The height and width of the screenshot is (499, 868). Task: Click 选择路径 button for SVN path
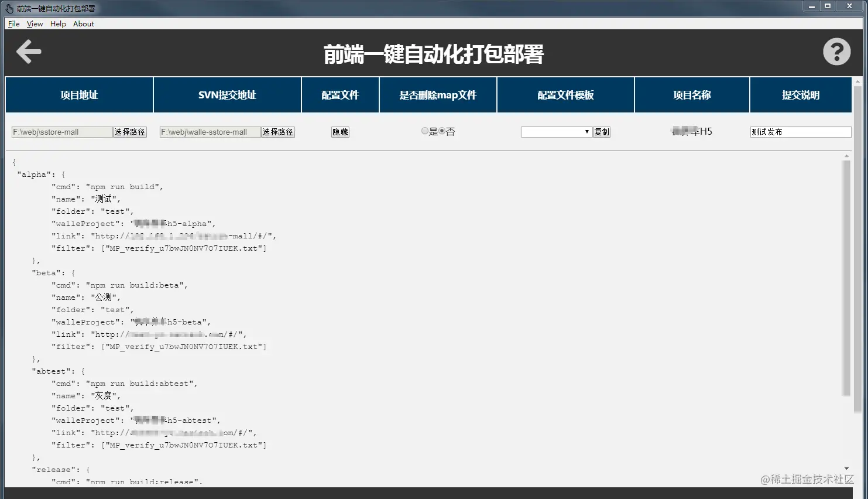point(278,132)
